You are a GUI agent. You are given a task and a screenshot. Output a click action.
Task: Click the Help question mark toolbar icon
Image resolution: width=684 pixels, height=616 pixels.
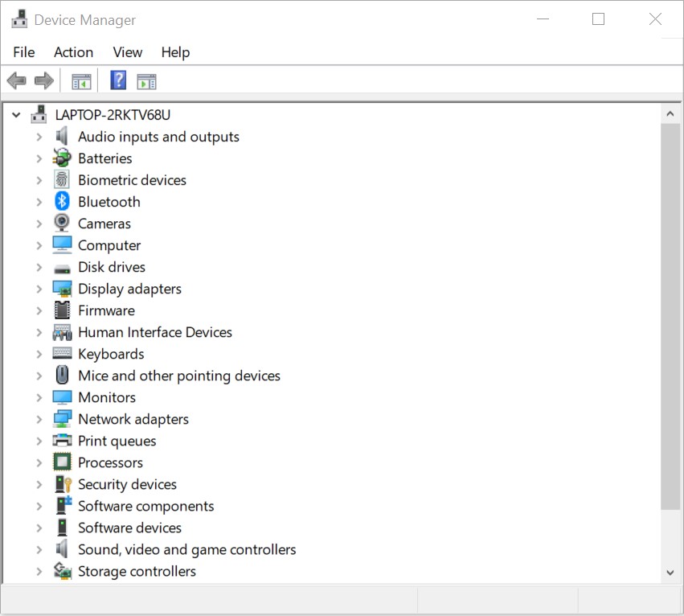click(117, 80)
